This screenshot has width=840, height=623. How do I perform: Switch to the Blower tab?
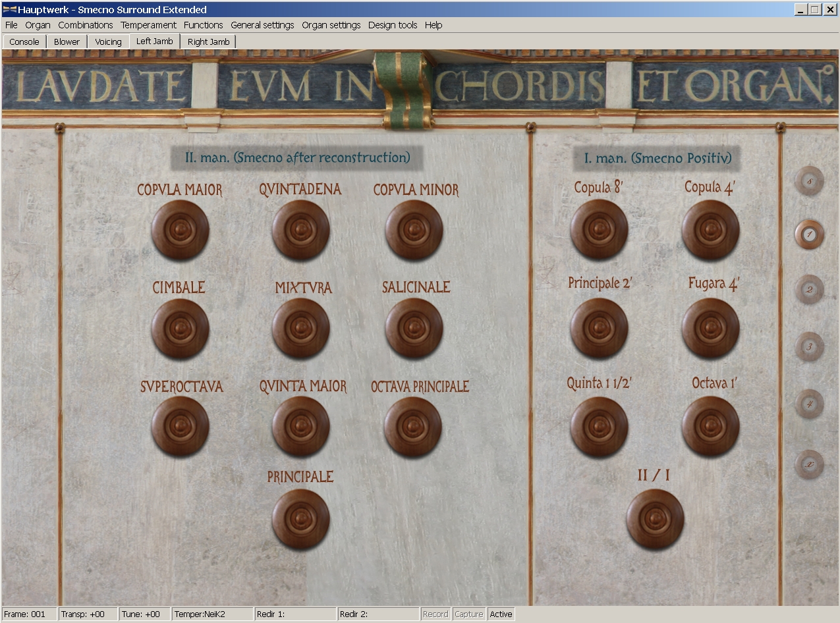click(x=67, y=41)
